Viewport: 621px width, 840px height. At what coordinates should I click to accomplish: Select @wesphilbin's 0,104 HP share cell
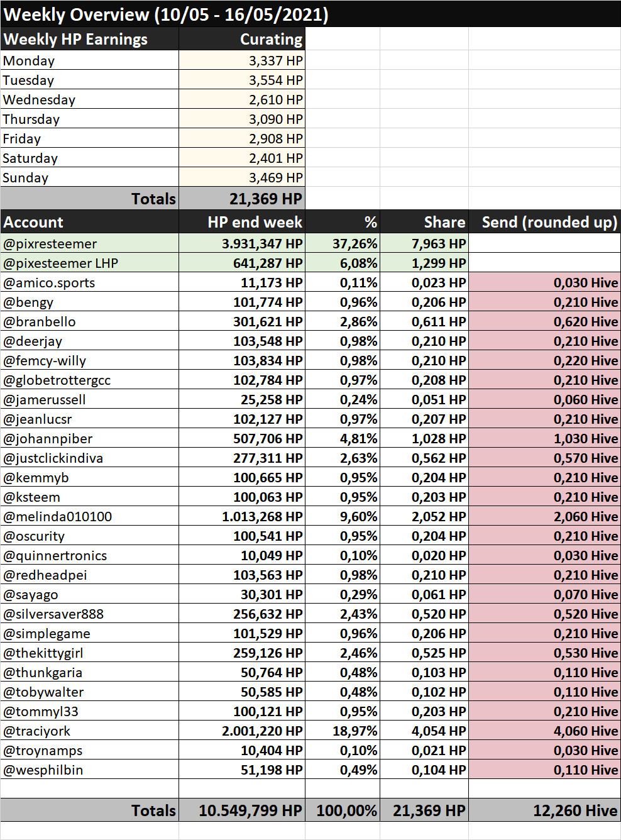424,770
